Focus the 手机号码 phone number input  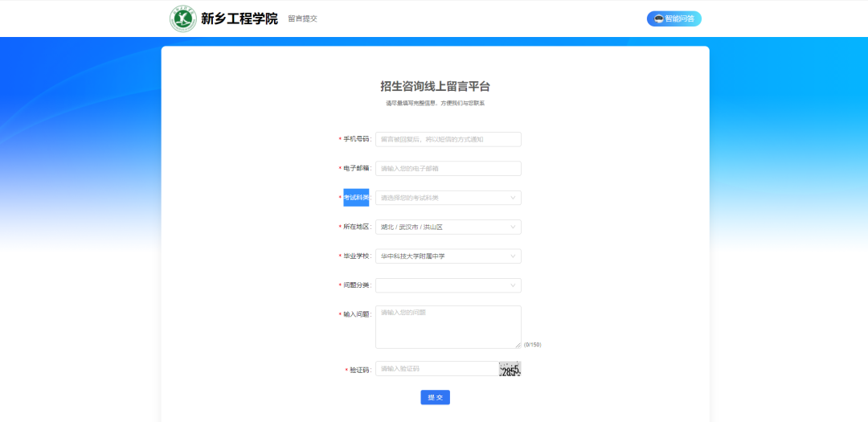[x=448, y=139]
